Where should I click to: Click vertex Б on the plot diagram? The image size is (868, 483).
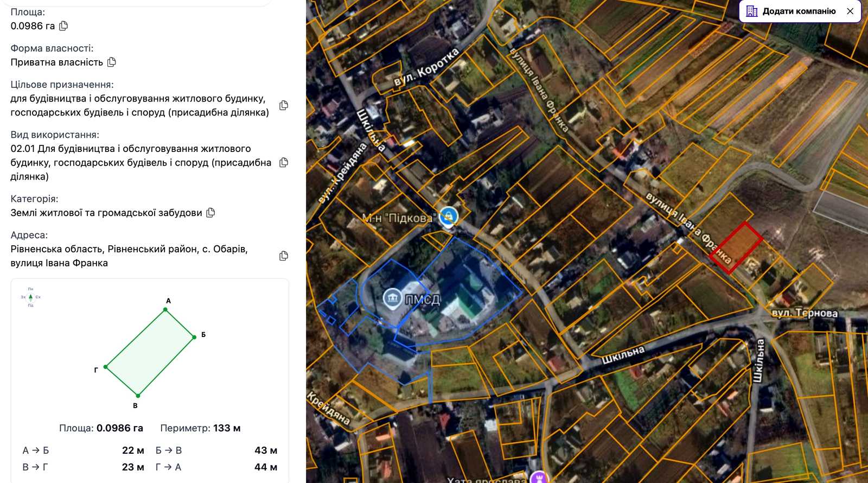pyautogui.click(x=194, y=337)
